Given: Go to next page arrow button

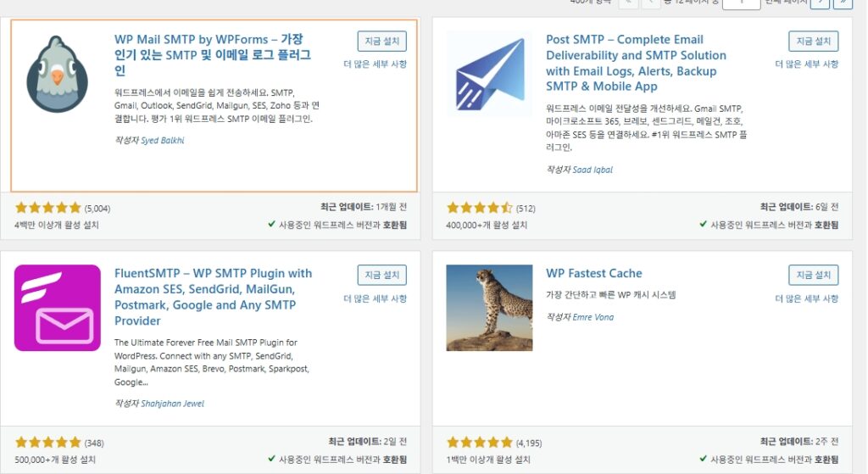Looking at the screenshot, I should coord(820,3).
